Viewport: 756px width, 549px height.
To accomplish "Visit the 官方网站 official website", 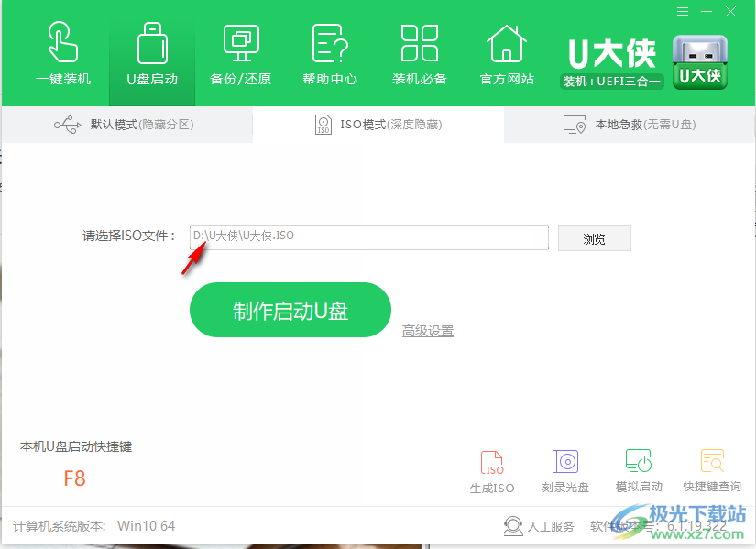I will click(507, 53).
